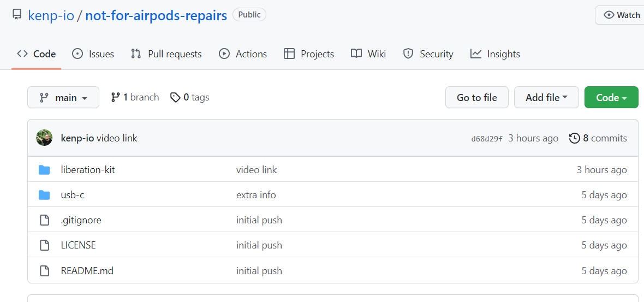Click the LICENSE file icon

44,245
